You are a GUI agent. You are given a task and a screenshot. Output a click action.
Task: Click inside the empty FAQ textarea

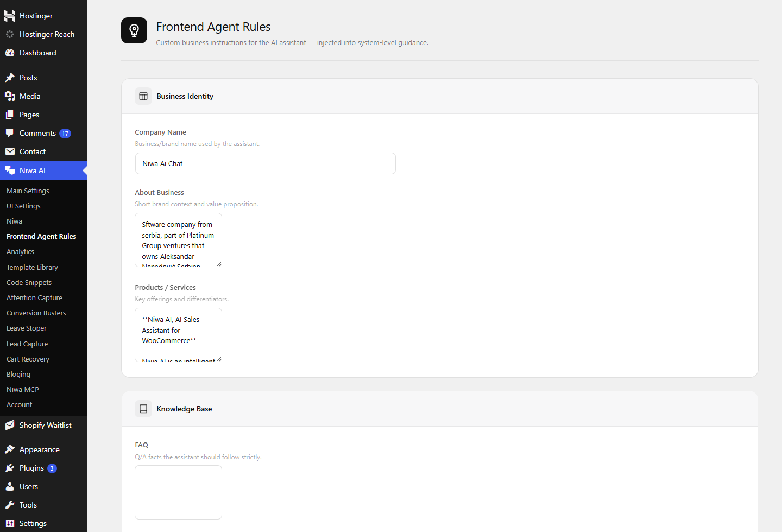[178, 492]
